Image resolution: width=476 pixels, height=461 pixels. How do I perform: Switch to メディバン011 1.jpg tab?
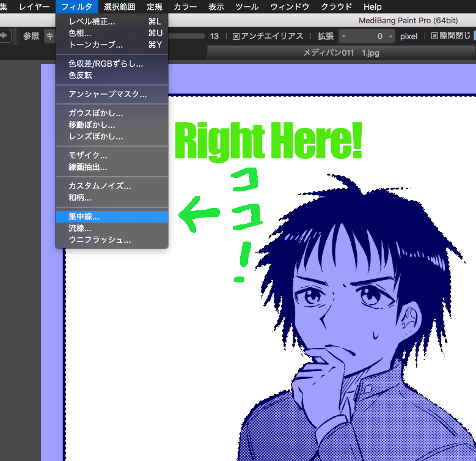click(341, 53)
